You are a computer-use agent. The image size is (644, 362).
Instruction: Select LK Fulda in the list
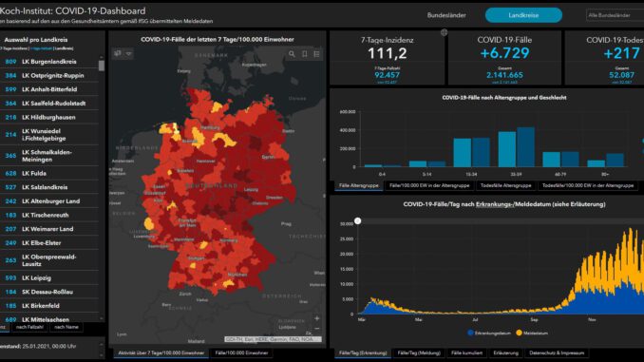(x=49, y=173)
